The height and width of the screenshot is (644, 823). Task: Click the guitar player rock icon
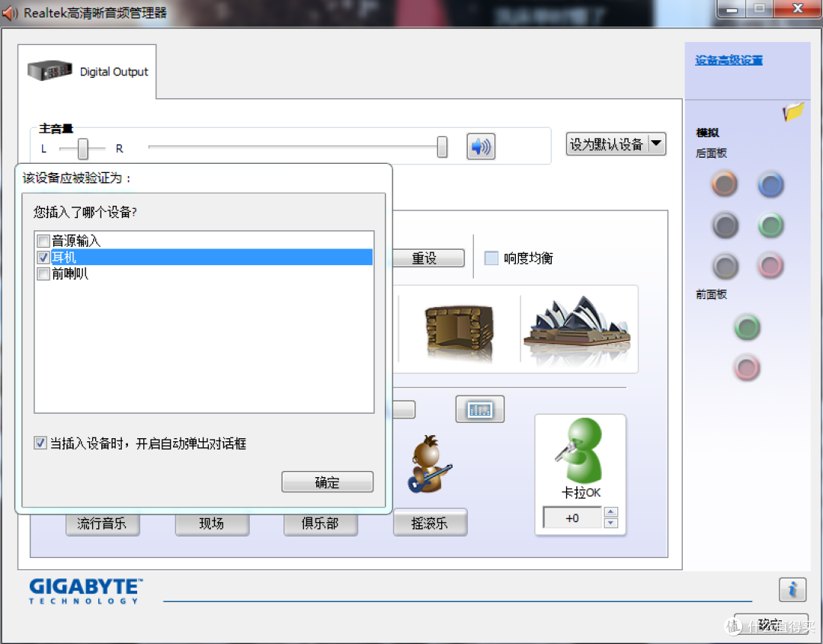[429, 464]
